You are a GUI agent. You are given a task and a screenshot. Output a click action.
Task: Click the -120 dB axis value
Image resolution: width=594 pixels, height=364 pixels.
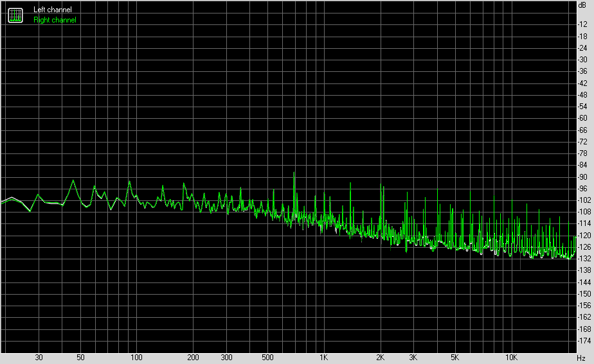tap(584, 236)
